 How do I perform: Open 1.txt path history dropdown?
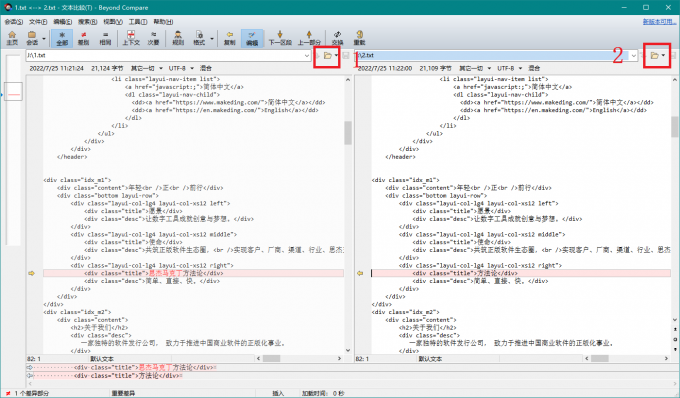pos(307,55)
